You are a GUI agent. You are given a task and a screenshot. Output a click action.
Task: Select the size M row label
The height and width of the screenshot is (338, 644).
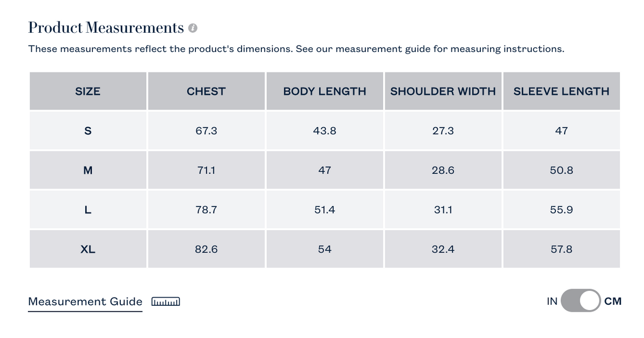[x=88, y=170]
